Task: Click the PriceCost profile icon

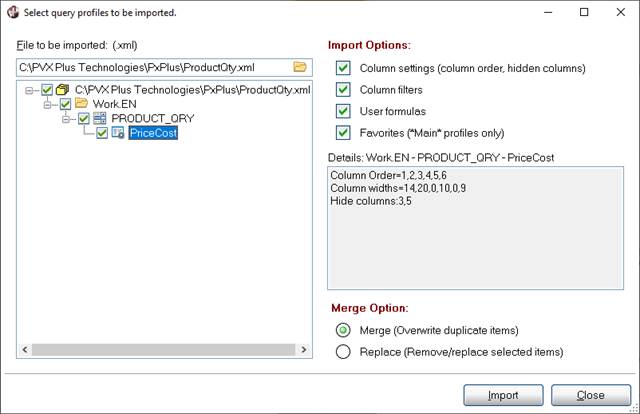Action: pyautogui.click(x=118, y=133)
